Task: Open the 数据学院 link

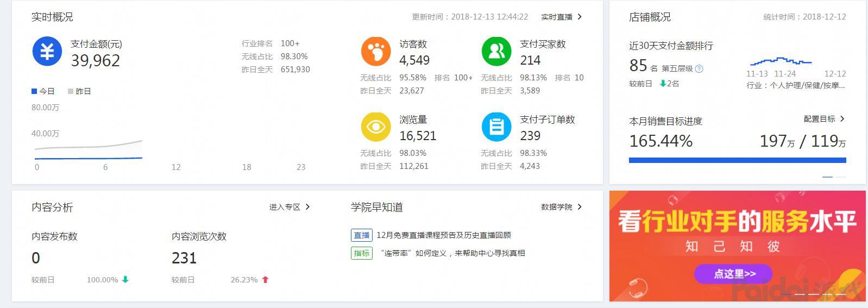Action: (x=557, y=207)
